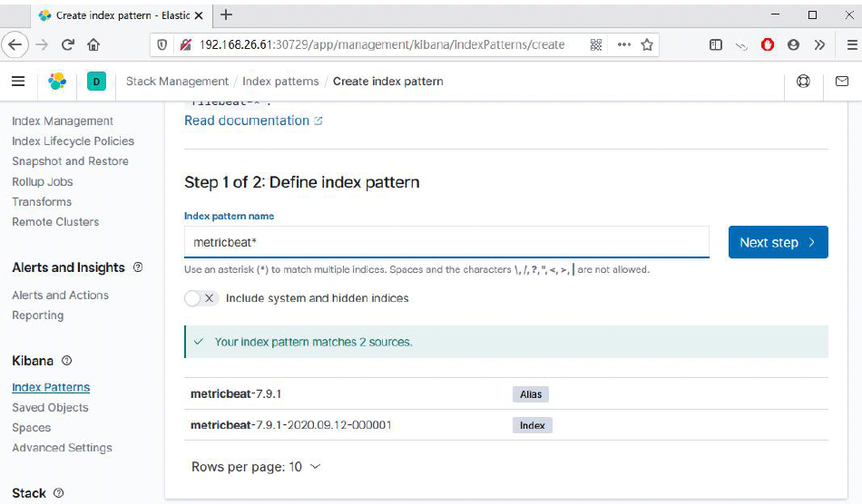Image resolution: width=862 pixels, height=504 pixels.
Task: Click the insecure connection lock icon
Action: pos(185,44)
